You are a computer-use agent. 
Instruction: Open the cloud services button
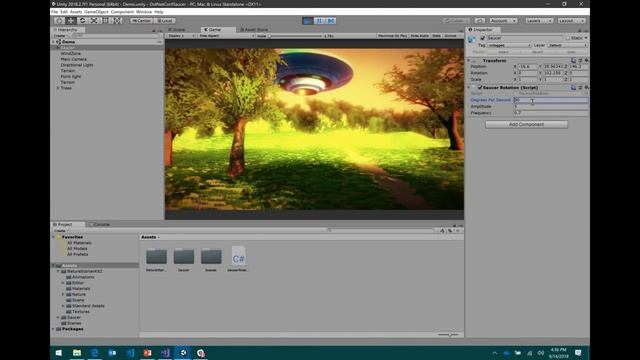tap(480, 20)
